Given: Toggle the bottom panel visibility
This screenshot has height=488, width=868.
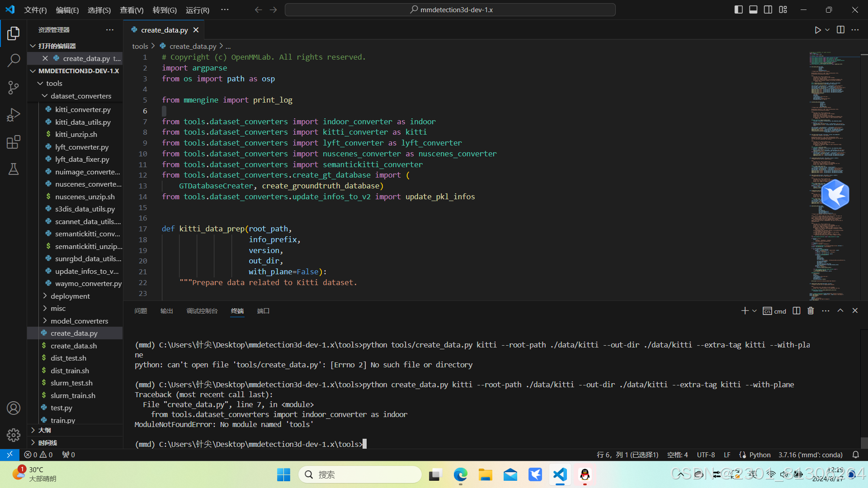Looking at the screenshot, I should click(753, 9).
